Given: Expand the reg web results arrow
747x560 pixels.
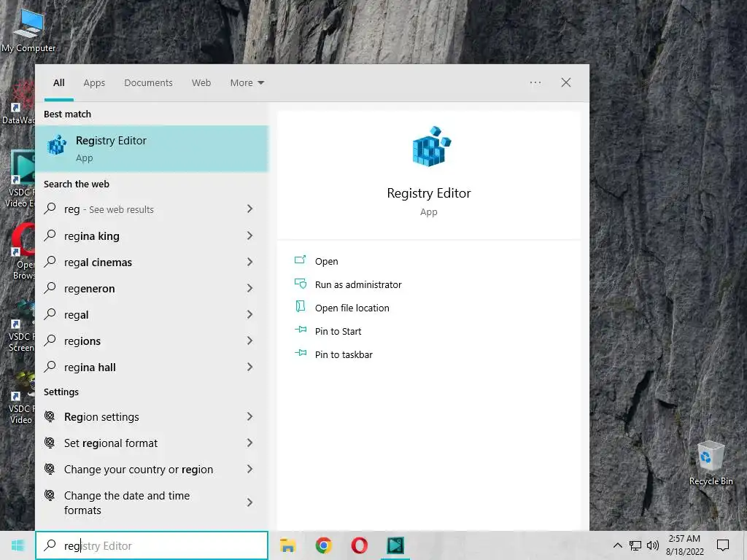Looking at the screenshot, I should [x=249, y=209].
